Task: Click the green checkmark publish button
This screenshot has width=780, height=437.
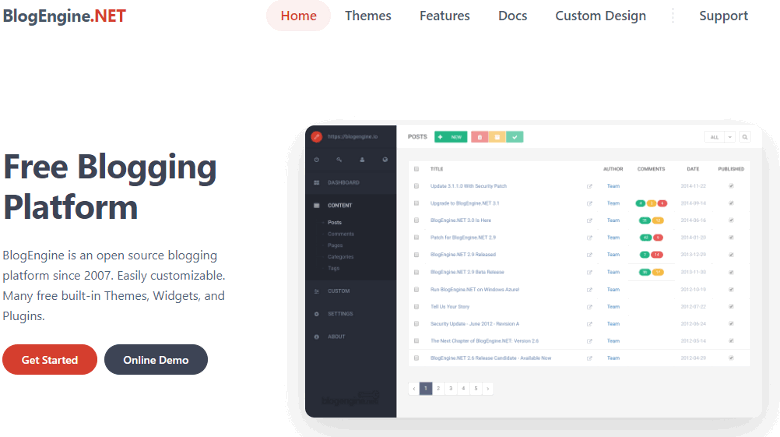Action: click(x=514, y=137)
